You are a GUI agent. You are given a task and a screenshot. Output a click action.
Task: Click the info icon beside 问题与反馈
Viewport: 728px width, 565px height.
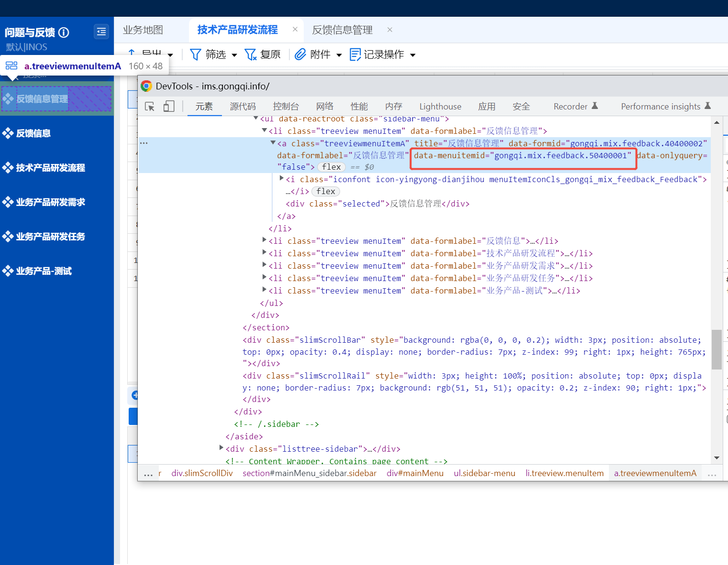click(64, 33)
